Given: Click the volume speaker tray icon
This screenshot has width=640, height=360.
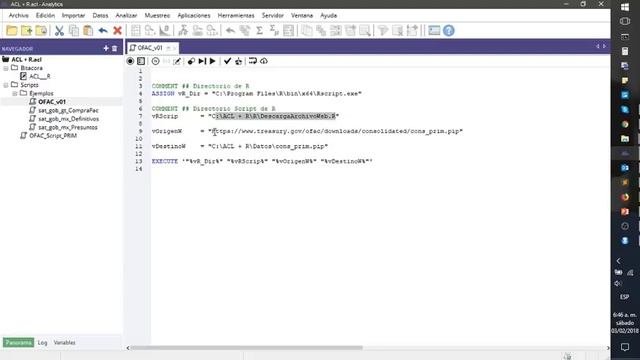Looking at the screenshot, I should pyautogui.click(x=618, y=283).
